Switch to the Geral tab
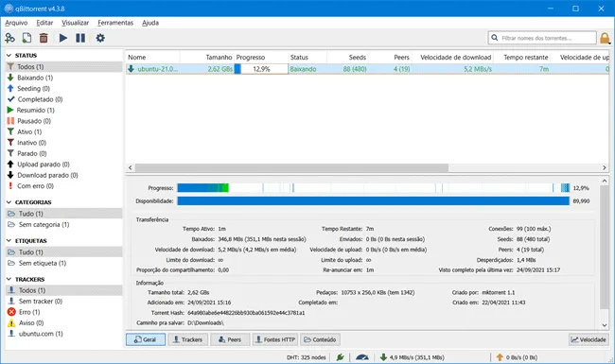This screenshot has width=615, height=364. 146,339
